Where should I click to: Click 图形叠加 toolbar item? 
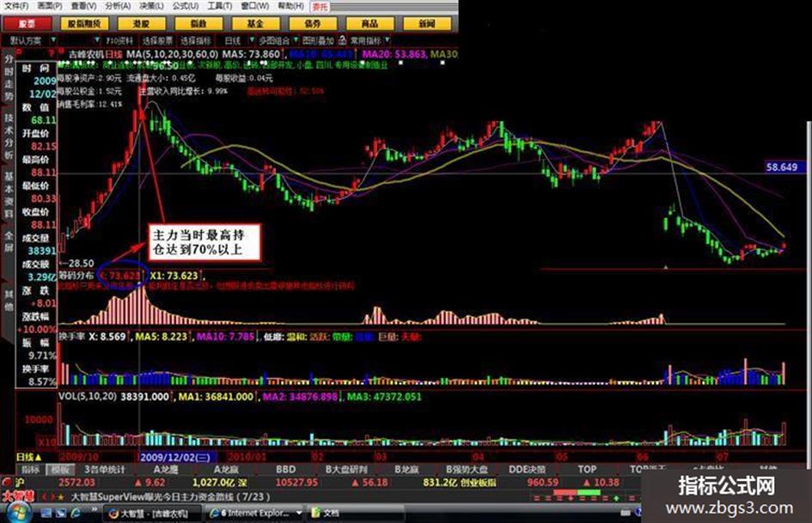[x=318, y=40]
